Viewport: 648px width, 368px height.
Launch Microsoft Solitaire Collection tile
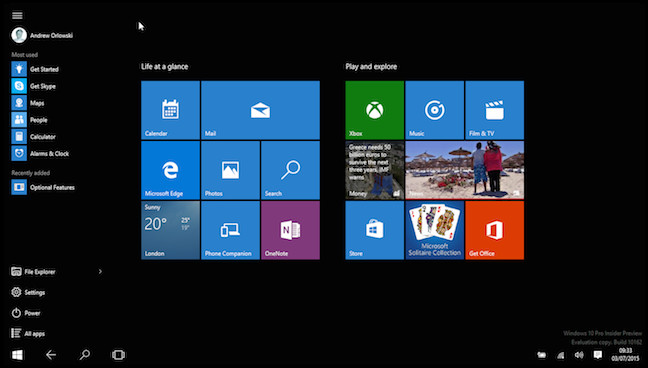434,230
